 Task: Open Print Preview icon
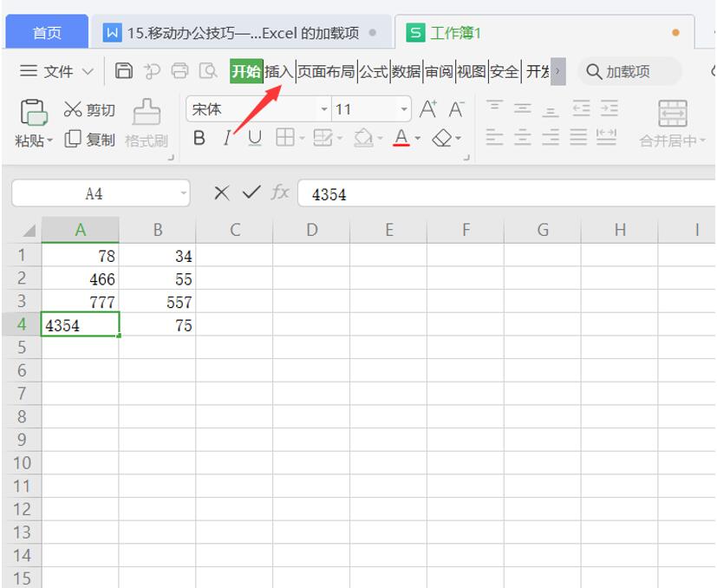point(208,71)
